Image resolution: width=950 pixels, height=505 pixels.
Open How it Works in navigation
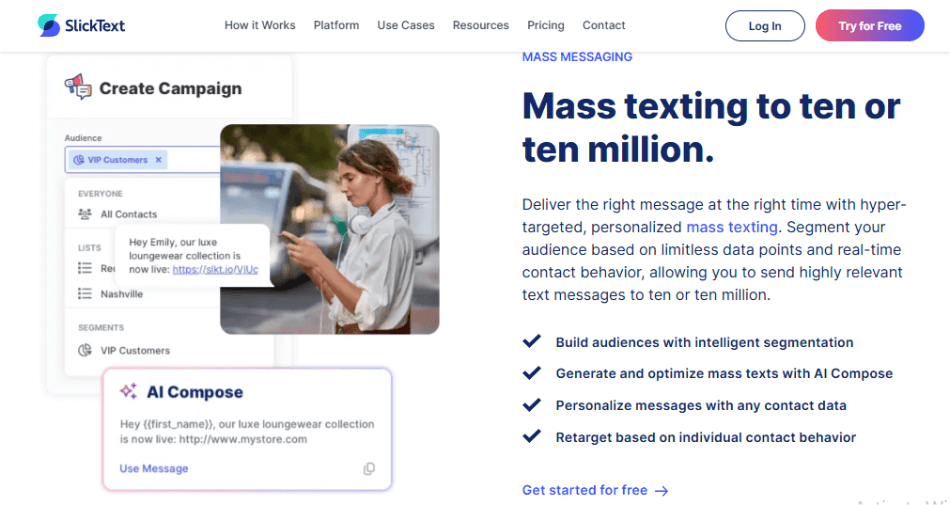point(259,25)
